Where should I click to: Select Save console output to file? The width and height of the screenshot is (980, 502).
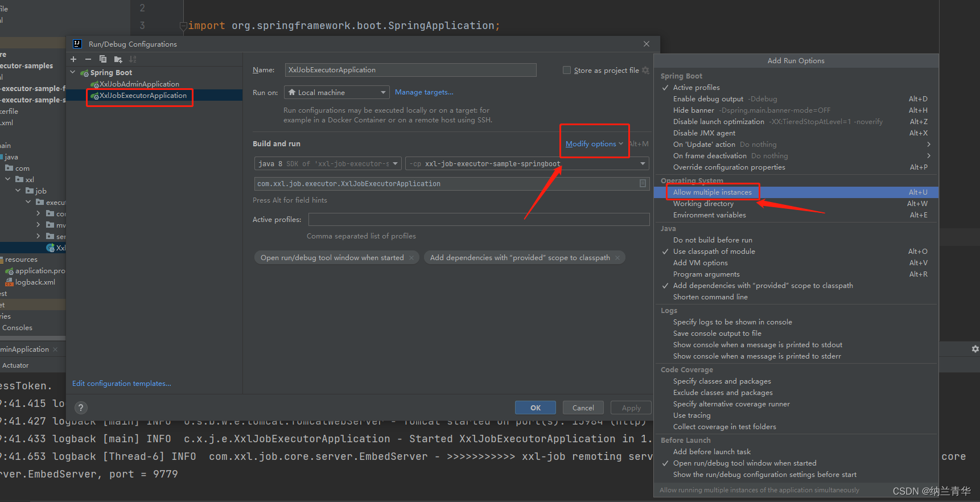796,334
